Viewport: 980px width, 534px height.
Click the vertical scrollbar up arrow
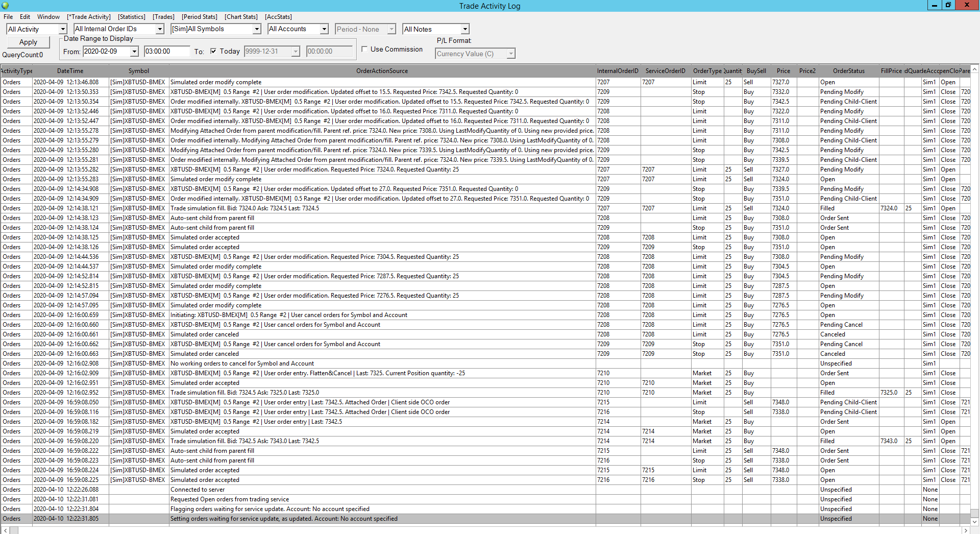pos(974,69)
